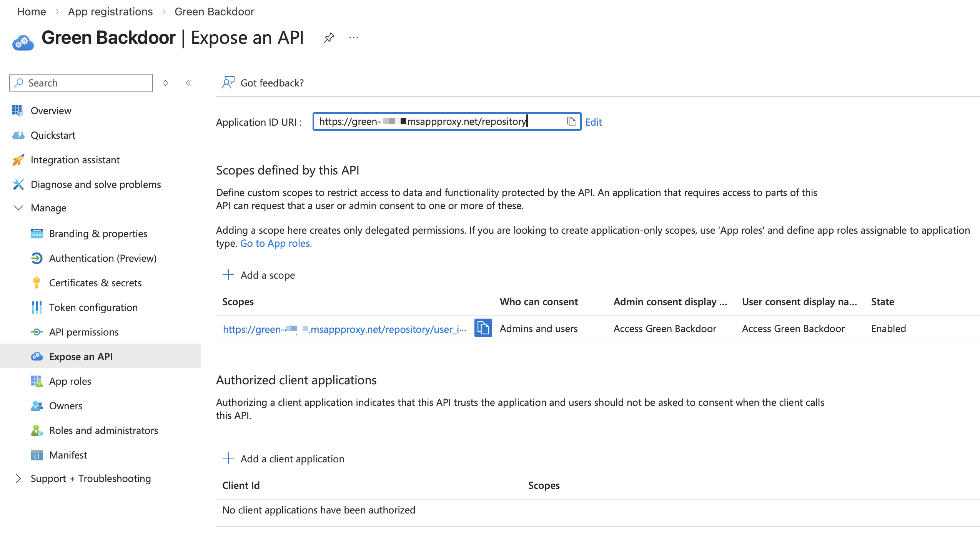Open the msappproxy.net/repository/user_i scope link
Image resolution: width=980 pixels, height=535 pixels.
(x=344, y=329)
